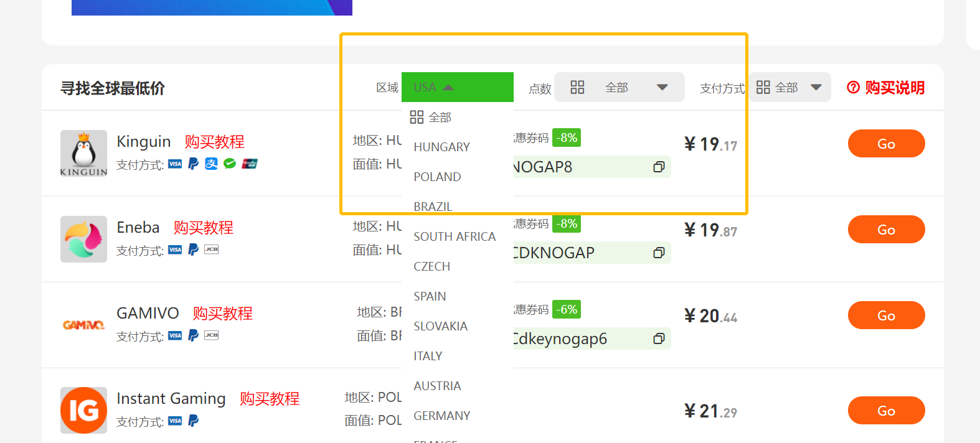980x443 pixels.
Task: Choose ITALY from the region list
Action: coord(458,356)
